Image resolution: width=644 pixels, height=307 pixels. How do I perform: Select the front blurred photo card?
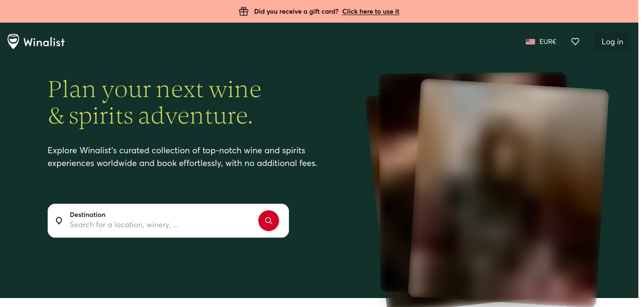(x=508, y=193)
